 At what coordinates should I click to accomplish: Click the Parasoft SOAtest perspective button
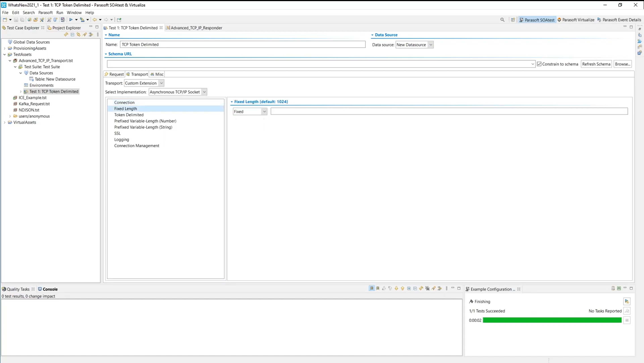coord(537,20)
